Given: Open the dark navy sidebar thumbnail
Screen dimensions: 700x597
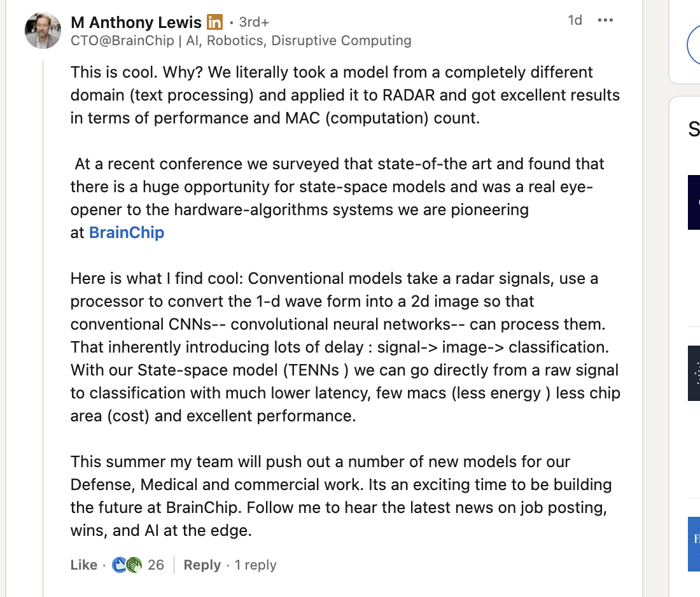Looking at the screenshot, I should 694,202.
